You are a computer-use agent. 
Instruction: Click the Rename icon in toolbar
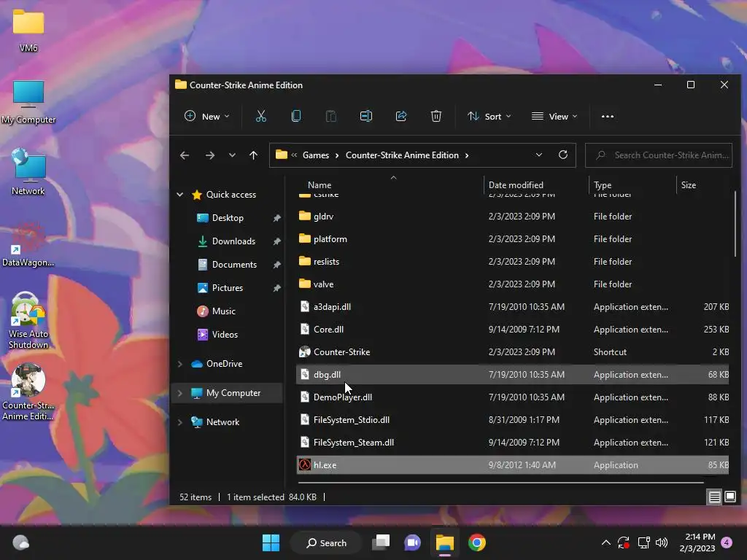click(366, 116)
